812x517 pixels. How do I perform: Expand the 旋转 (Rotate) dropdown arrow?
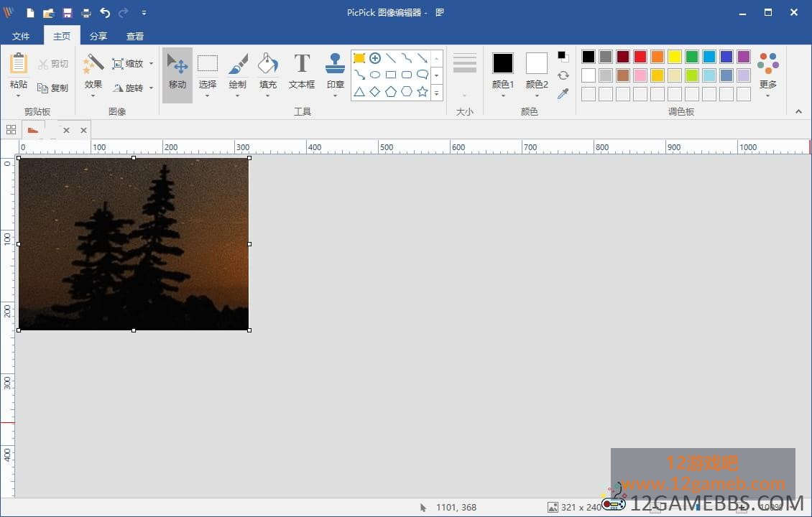[x=151, y=88]
